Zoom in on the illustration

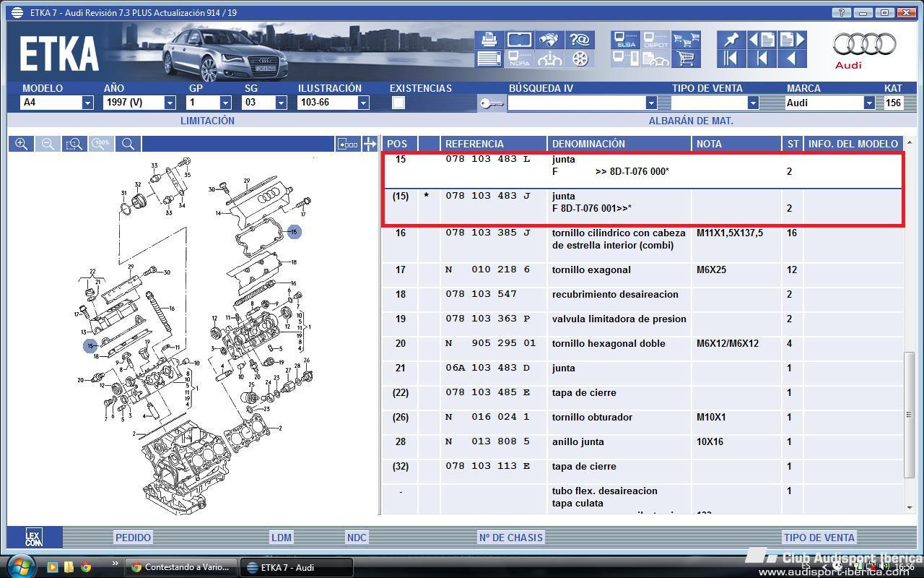point(21,144)
